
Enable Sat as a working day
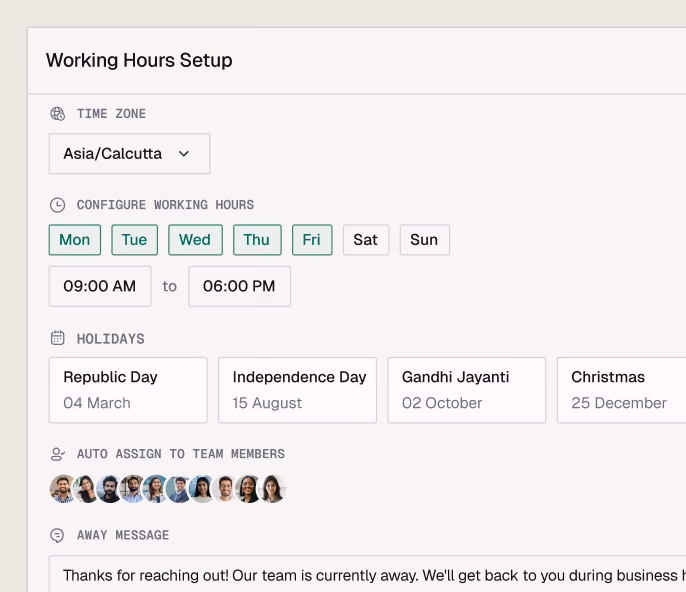coord(366,240)
